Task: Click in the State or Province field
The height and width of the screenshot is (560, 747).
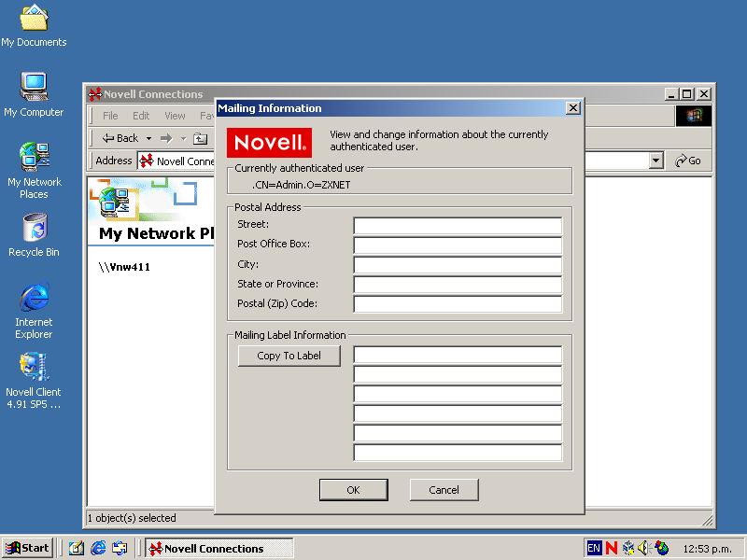Action: [458, 285]
